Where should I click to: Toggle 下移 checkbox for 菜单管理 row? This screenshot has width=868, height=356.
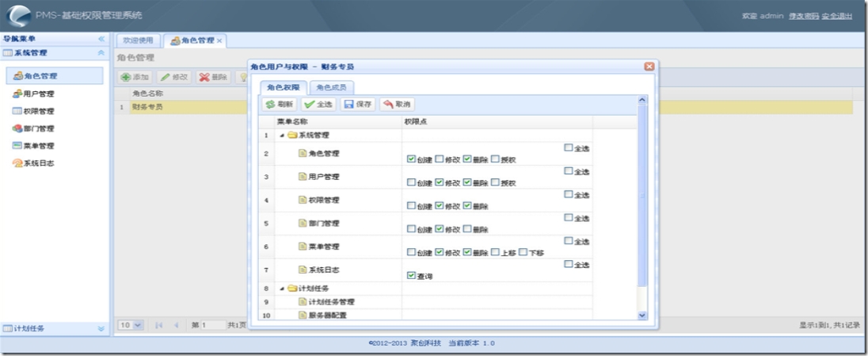pyautogui.click(x=523, y=252)
